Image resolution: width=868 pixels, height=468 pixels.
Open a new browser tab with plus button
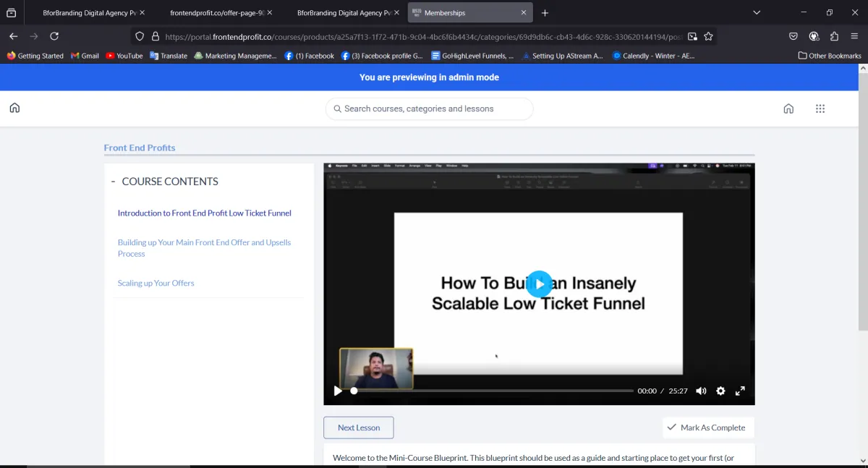[x=545, y=13]
